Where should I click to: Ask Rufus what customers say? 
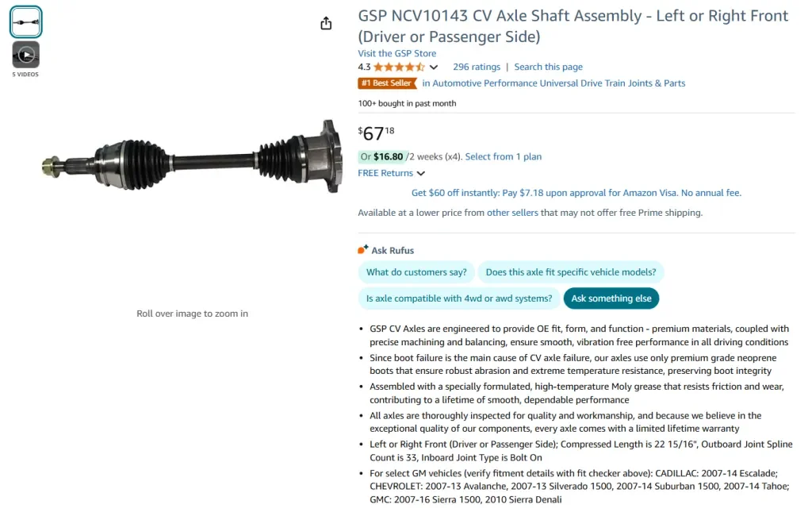pyautogui.click(x=416, y=271)
